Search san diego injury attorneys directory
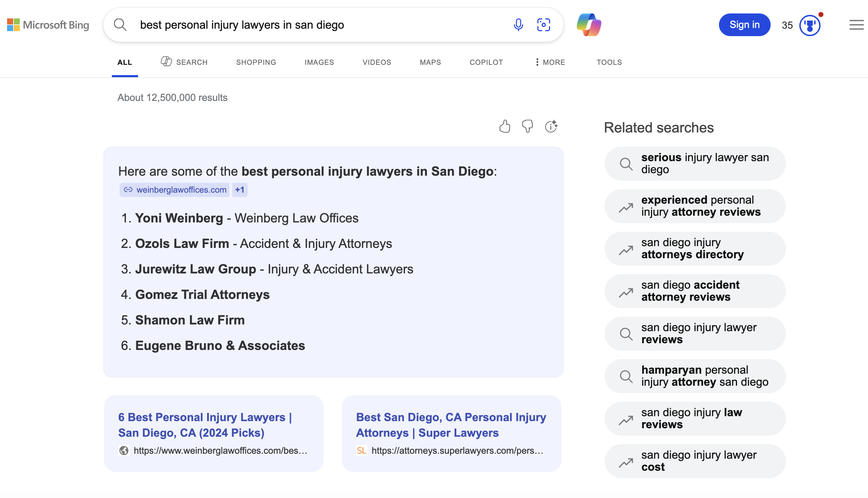The image size is (868, 498). point(695,249)
